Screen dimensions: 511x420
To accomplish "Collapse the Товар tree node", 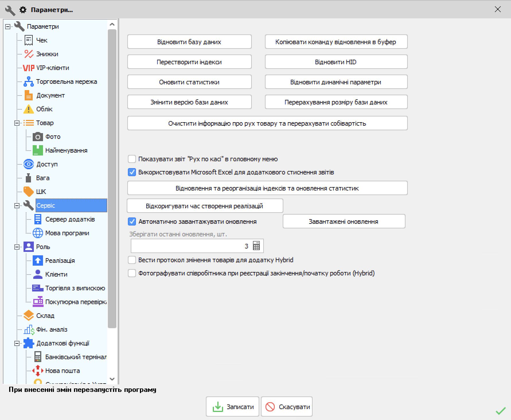I will point(17,123).
